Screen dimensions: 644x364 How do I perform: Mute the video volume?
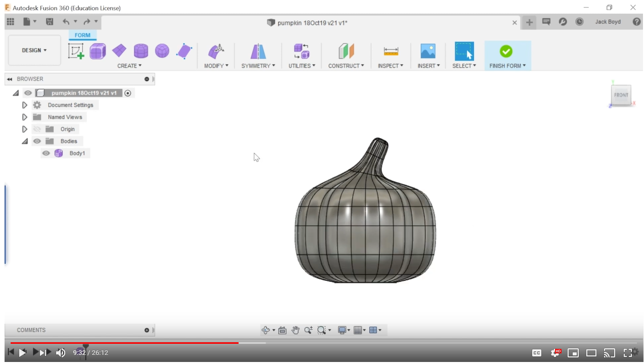61,353
